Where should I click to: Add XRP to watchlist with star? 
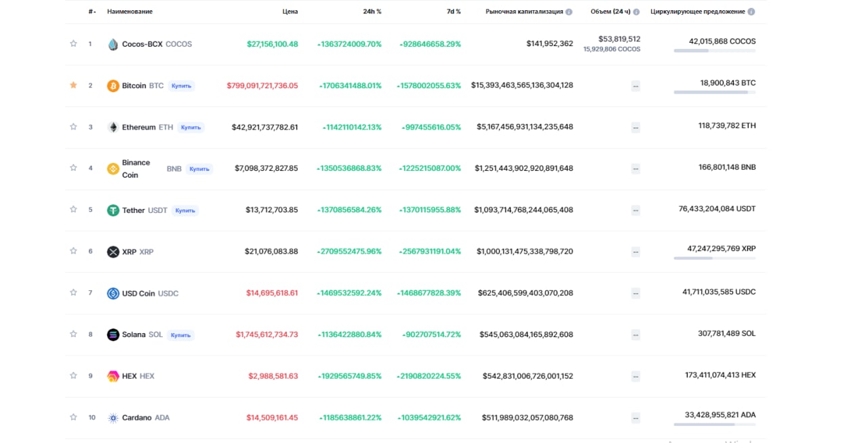coord(73,251)
